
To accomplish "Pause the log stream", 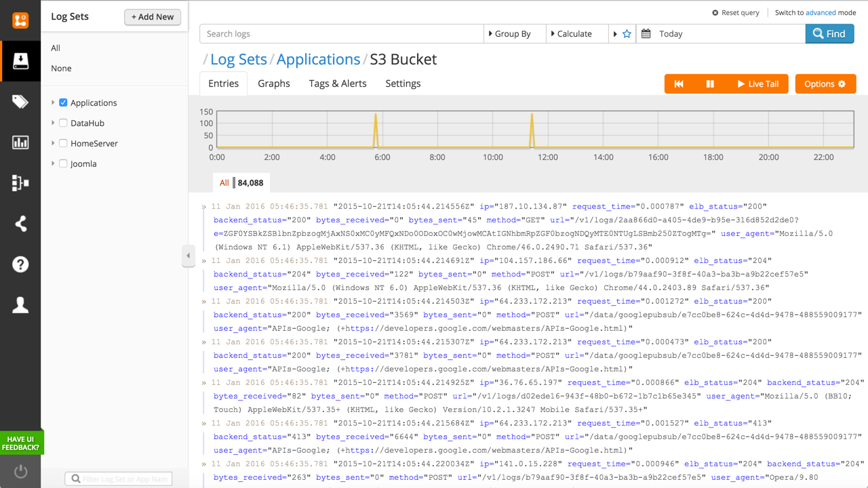I will [x=710, y=84].
